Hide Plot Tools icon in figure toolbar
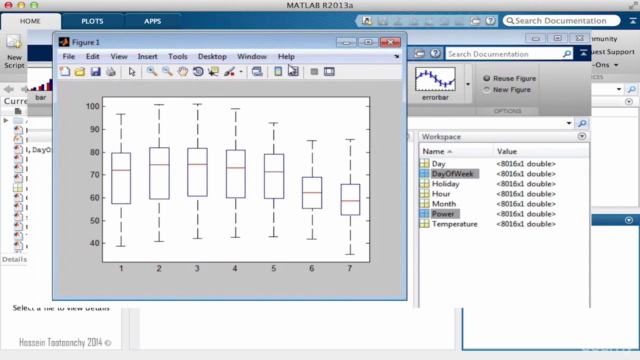Viewport: 640px width, 360px height. click(314, 72)
